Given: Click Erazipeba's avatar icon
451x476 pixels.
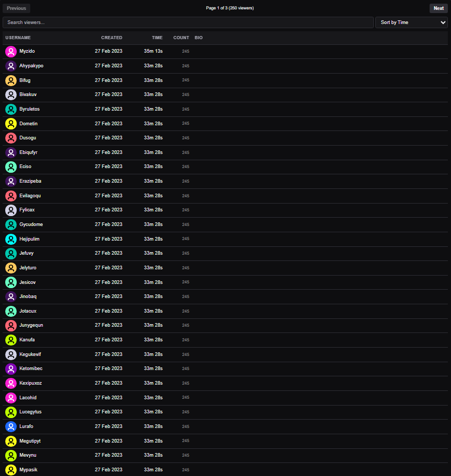Looking at the screenshot, I should tap(11, 181).
